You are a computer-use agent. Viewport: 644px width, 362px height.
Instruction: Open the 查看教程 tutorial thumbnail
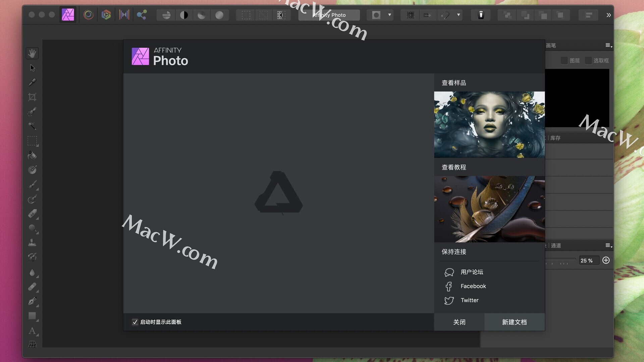pos(489,209)
